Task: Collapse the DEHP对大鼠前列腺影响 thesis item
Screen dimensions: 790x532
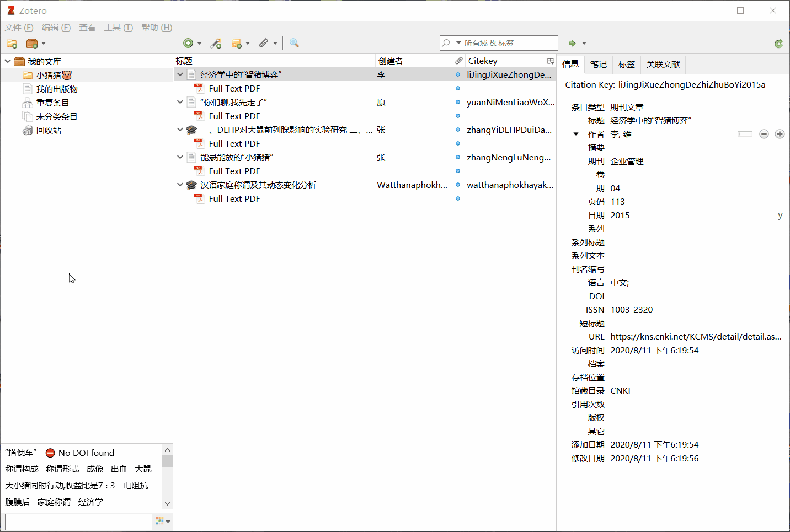Action: 180,130
